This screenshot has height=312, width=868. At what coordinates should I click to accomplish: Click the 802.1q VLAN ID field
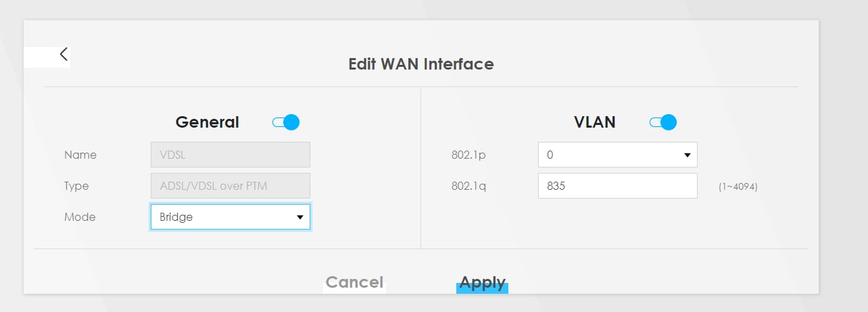[x=617, y=186]
